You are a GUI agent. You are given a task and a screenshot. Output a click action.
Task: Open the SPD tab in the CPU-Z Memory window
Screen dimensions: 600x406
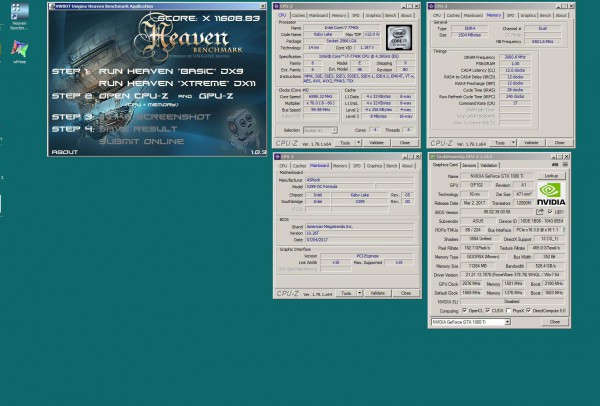(510, 15)
